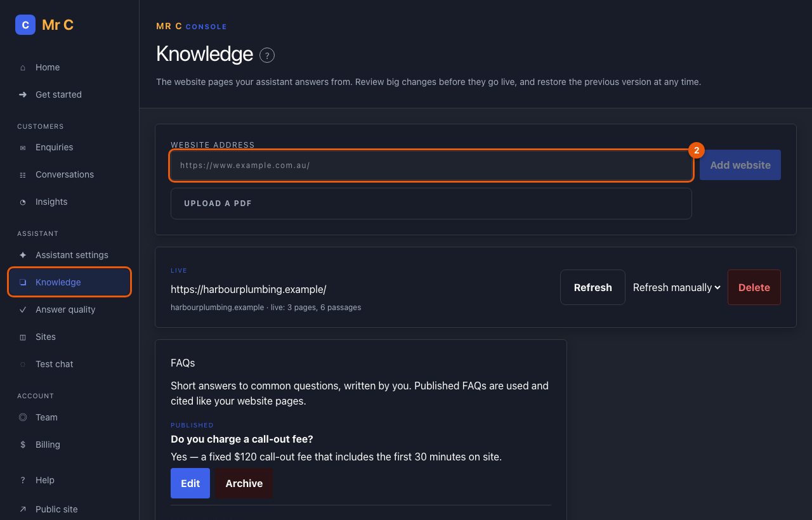Open Enquiries section

(70, 147)
